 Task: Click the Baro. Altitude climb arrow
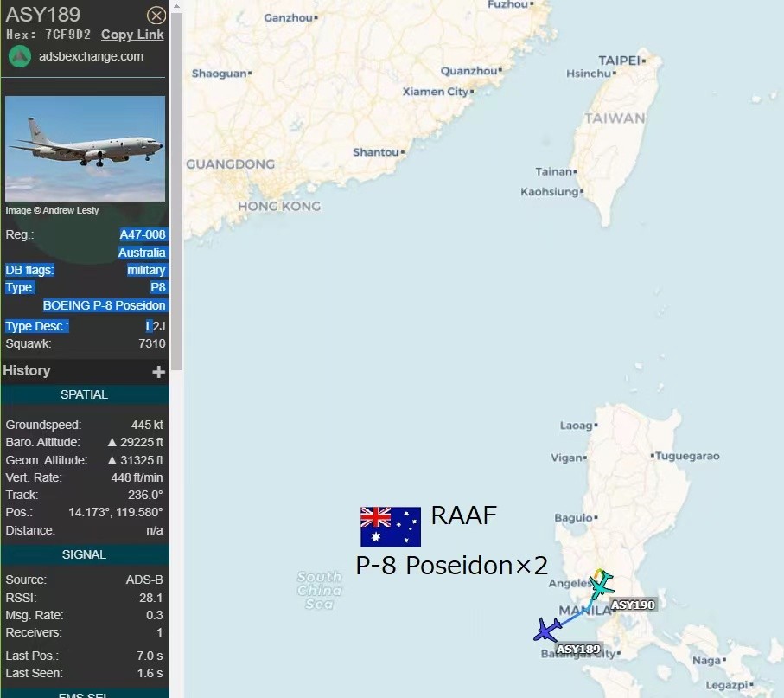[x=112, y=442]
